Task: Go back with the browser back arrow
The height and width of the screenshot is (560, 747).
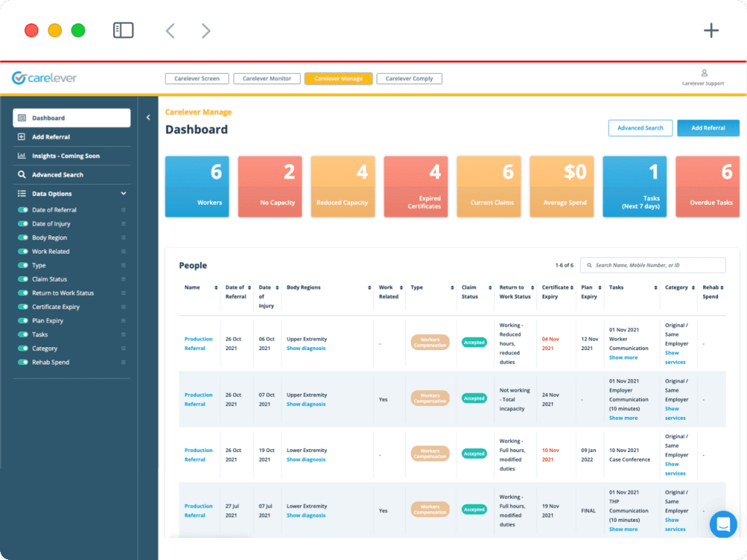Action: pos(171,31)
